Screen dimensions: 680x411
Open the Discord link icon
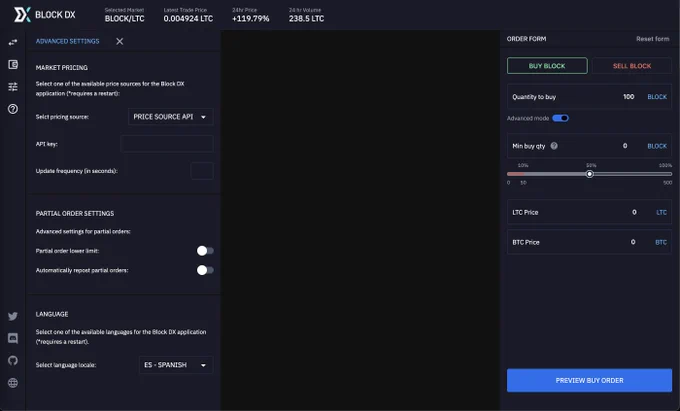[x=13, y=338]
